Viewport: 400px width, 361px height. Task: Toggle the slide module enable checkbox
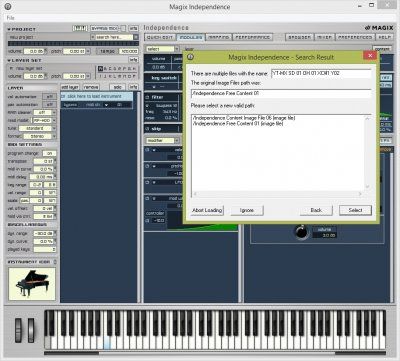point(147,129)
